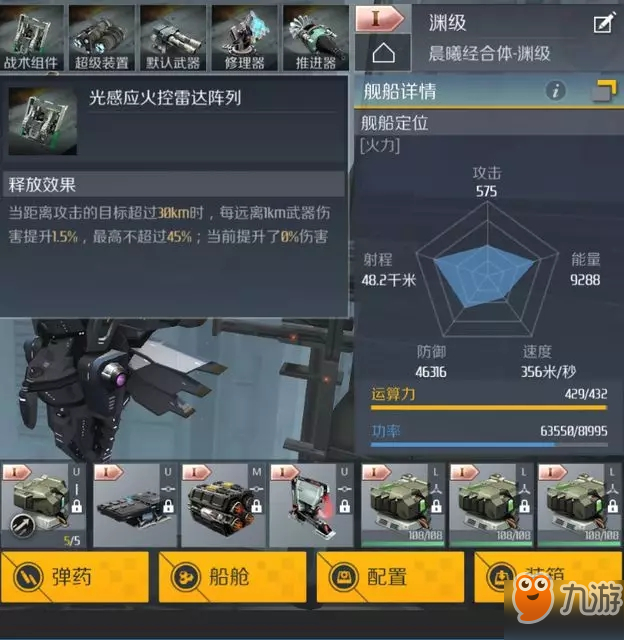The image size is (624, 640).
Task: Select the first L slot turret thumbnail
Action: tap(402, 505)
